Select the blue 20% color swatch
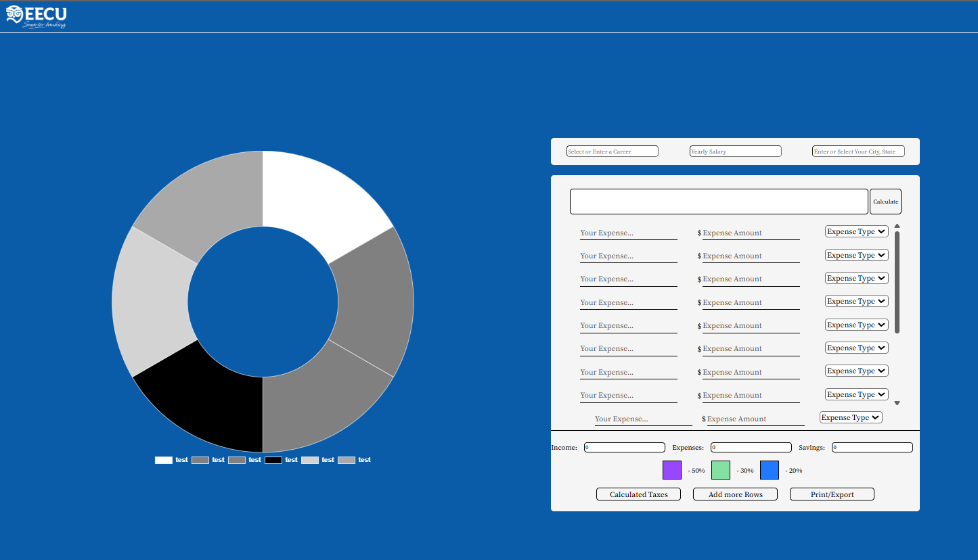Viewport: 978px width, 560px height. coord(770,470)
